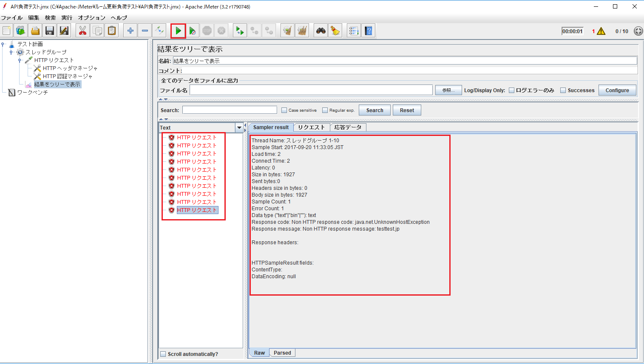The image size is (644, 364).
Task: Click the Configure results button
Action: 617,90
